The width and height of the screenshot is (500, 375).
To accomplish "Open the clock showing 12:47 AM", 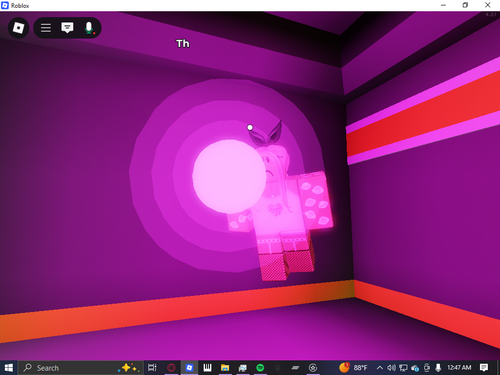I will pyautogui.click(x=459, y=367).
